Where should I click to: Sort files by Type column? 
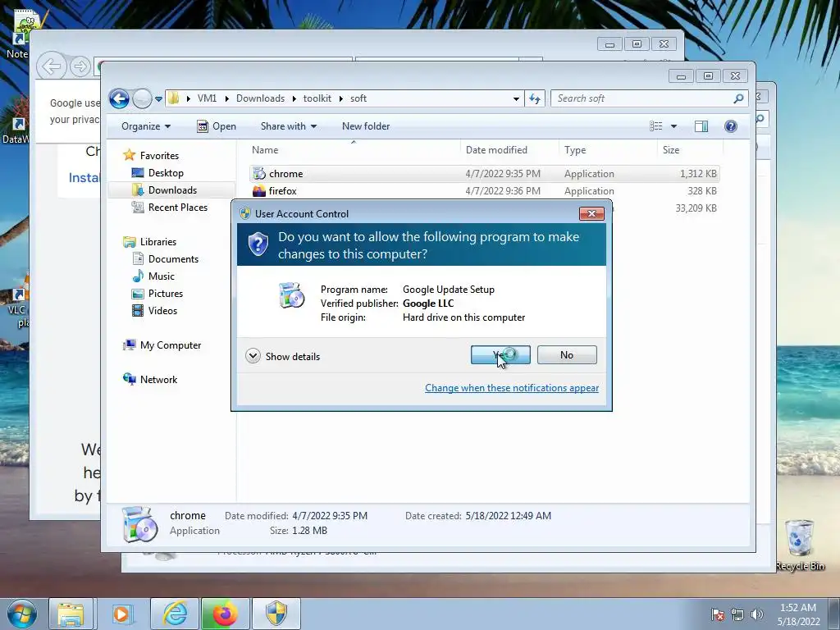[x=608, y=150]
